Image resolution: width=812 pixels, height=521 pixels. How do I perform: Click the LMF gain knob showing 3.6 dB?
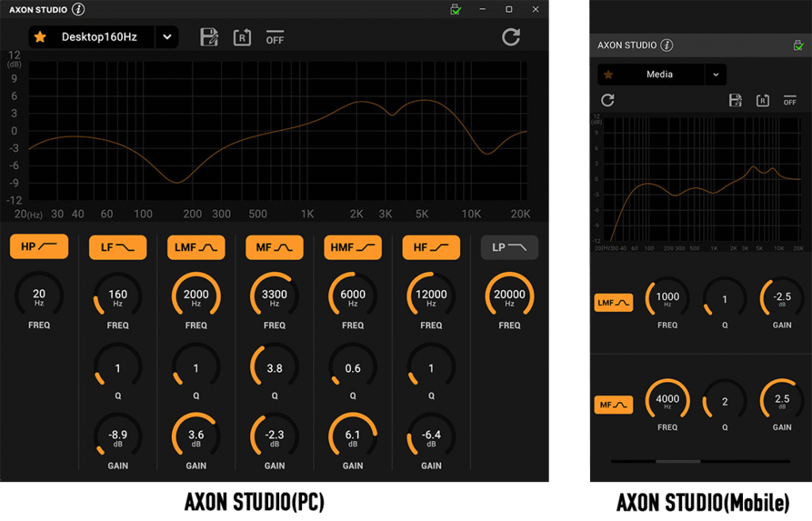[x=196, y=436]
